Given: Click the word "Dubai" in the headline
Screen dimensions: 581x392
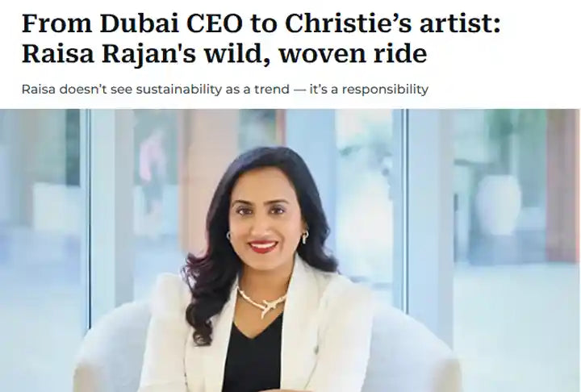Looking at the screenshot, I should click(139, 23).
